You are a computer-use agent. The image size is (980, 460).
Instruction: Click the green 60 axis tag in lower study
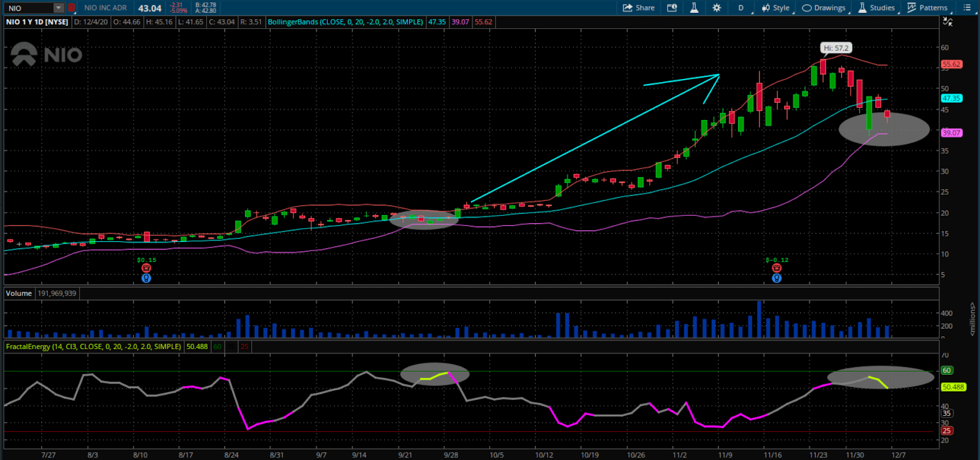[947, 371]
